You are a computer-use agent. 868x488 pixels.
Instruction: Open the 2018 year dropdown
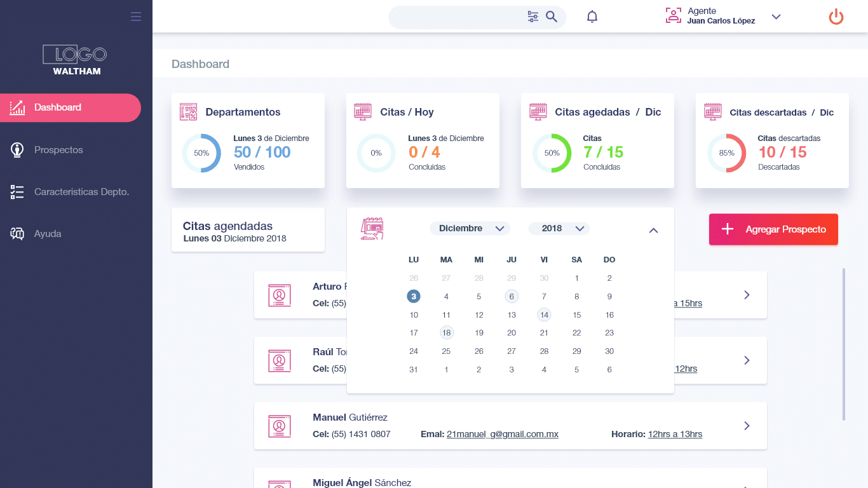pos(559,228)
